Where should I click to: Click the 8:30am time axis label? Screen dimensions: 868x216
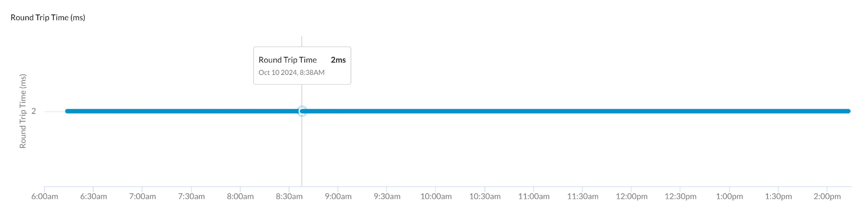[289, 196]
